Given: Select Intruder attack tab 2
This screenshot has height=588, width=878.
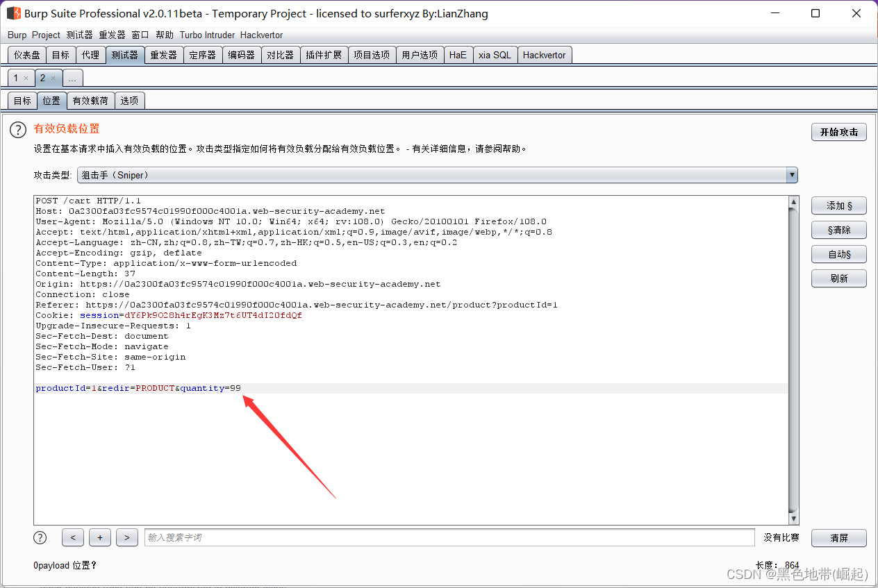Looking at the screenshot, I should [42, 78].
